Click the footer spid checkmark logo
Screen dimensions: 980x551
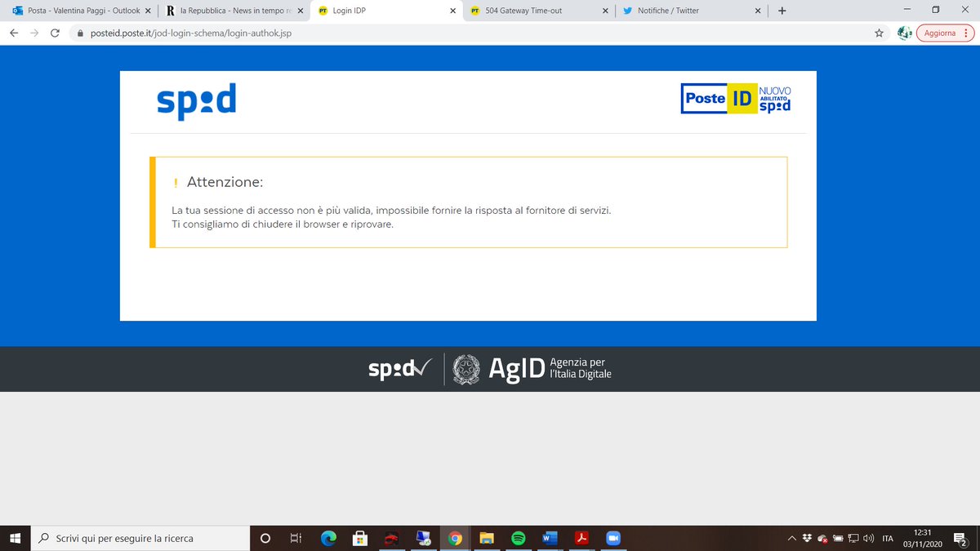pyautogui.click(x=399, y=370)
